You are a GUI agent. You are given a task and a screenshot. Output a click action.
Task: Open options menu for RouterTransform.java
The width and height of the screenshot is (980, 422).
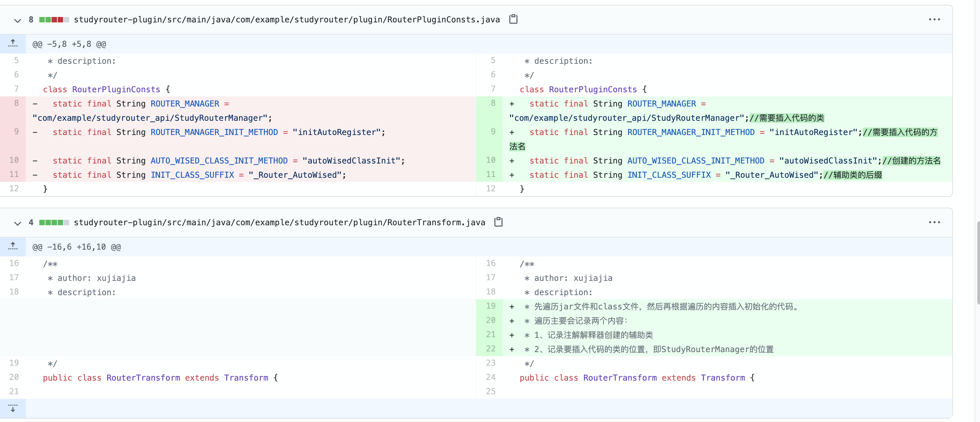(934, 222)
